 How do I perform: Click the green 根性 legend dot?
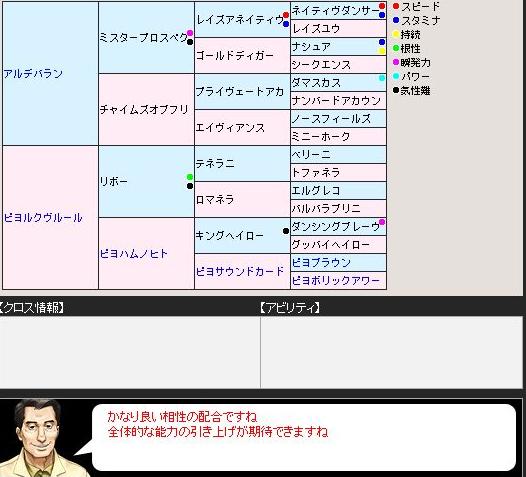click(396, 48)
